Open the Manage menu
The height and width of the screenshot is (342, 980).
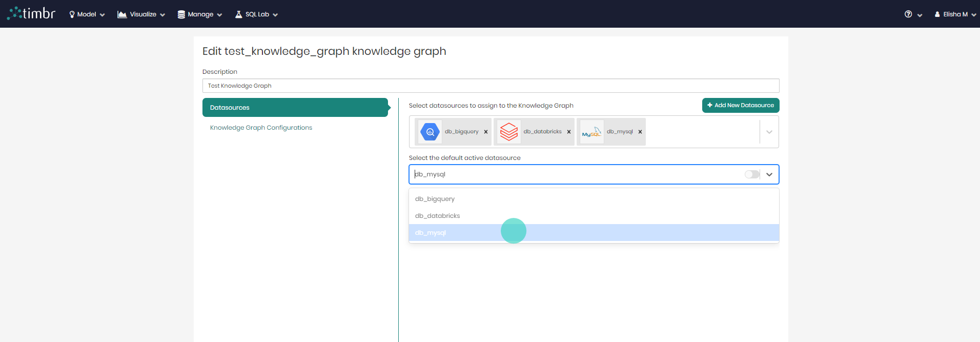pyautogui.click(x=200, y=14)
